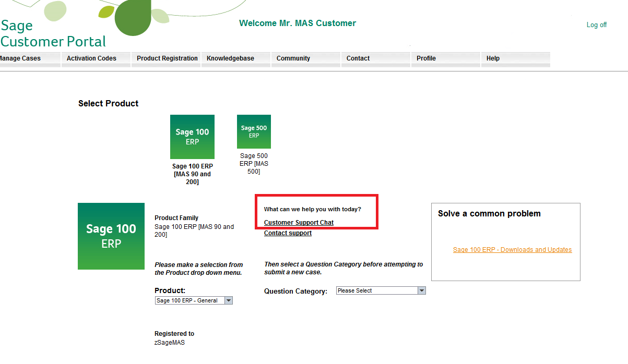Viewport: 628px width, 364px height.
Task: Go to Product Registration
Action: (165, 58)
